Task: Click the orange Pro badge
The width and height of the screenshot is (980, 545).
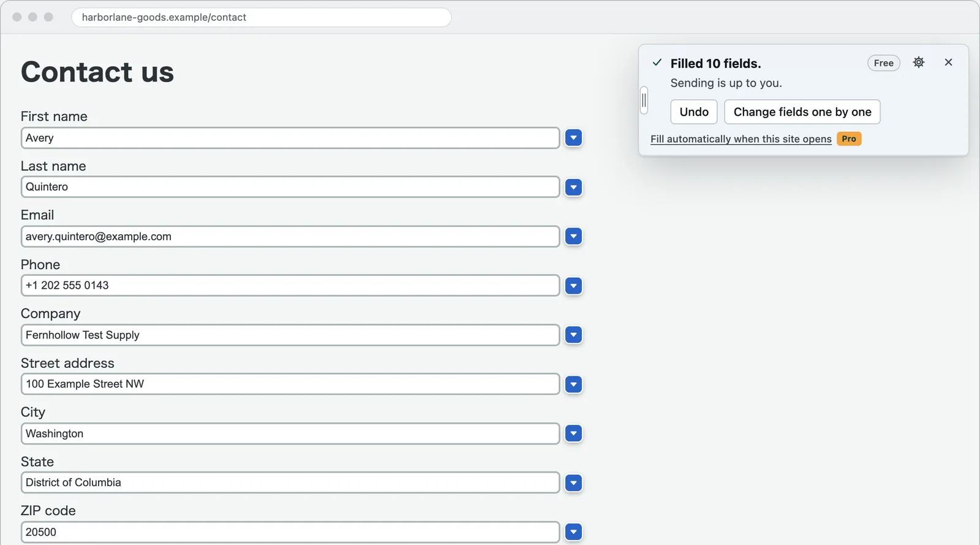Action: coord(849,139)
